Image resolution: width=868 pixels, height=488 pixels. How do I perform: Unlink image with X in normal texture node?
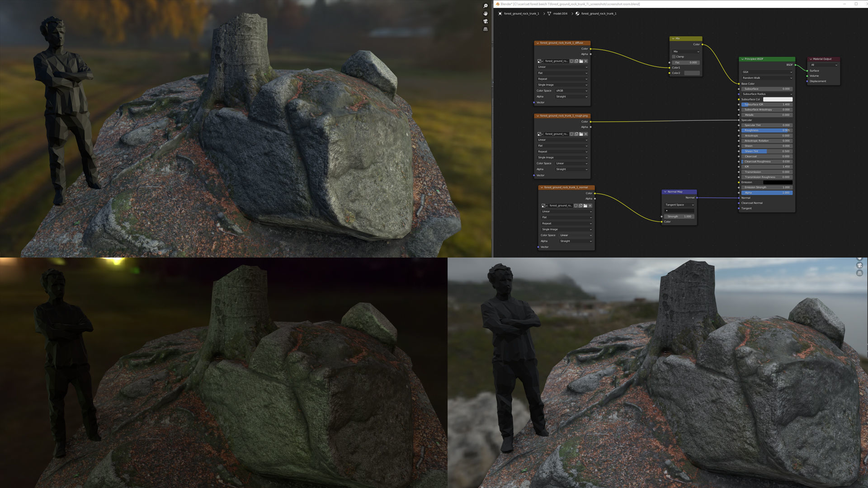590,206
